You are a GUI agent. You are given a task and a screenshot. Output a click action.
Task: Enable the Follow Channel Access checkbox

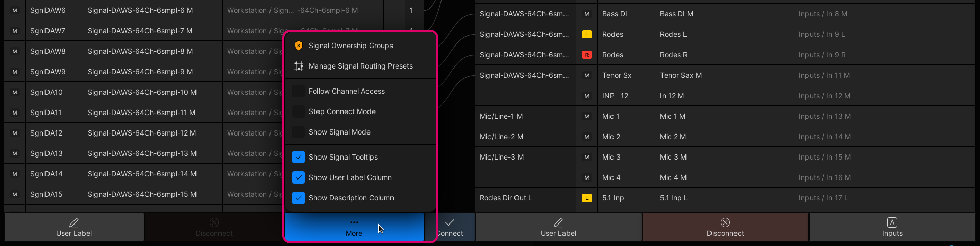299,91
